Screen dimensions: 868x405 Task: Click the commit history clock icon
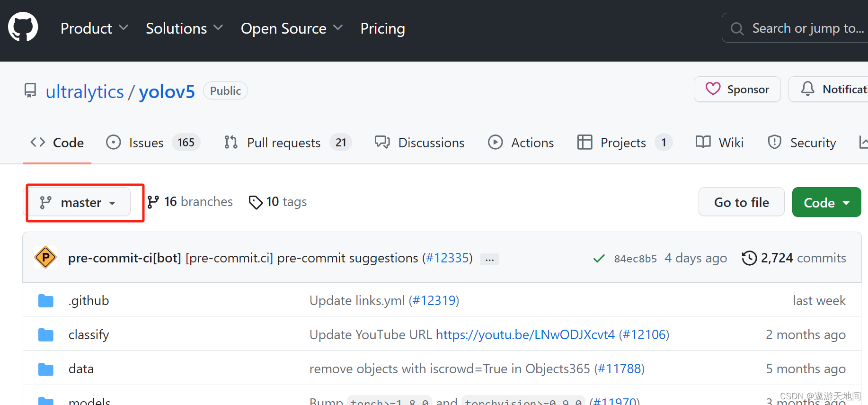[x=749, y=258]
